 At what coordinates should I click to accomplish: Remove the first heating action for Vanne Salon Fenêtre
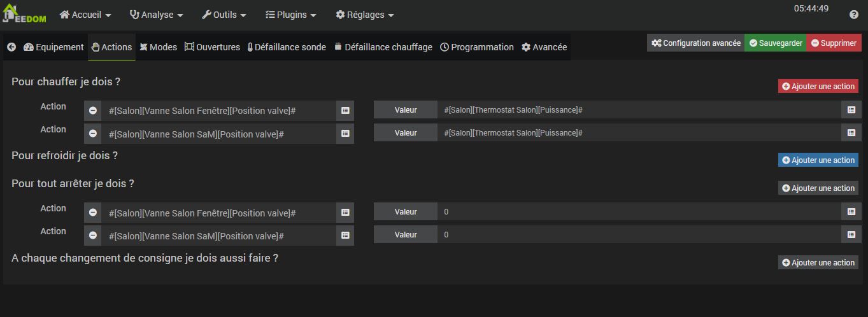[93, 111]
